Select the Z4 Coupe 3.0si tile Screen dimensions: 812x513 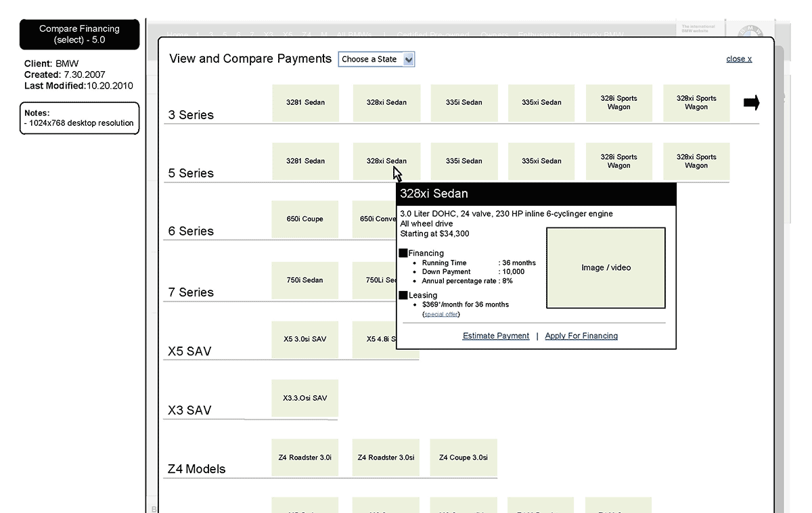point(464,458)
